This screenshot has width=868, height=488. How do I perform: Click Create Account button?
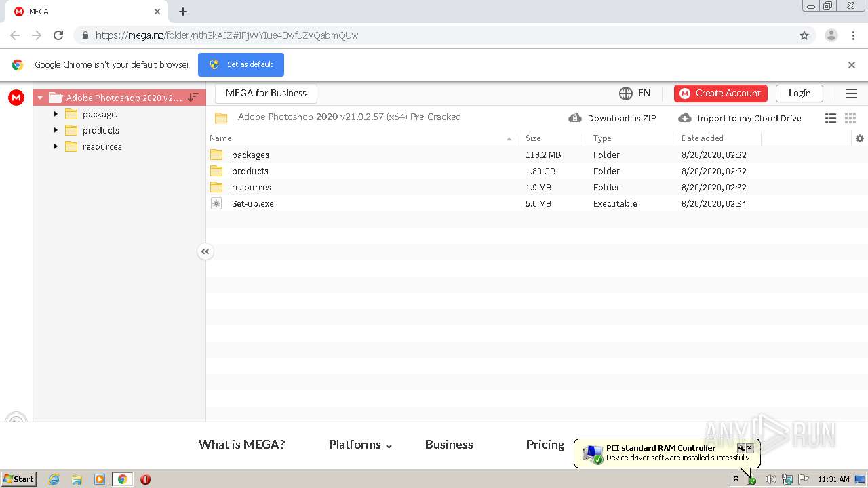[x=721, y=94]
